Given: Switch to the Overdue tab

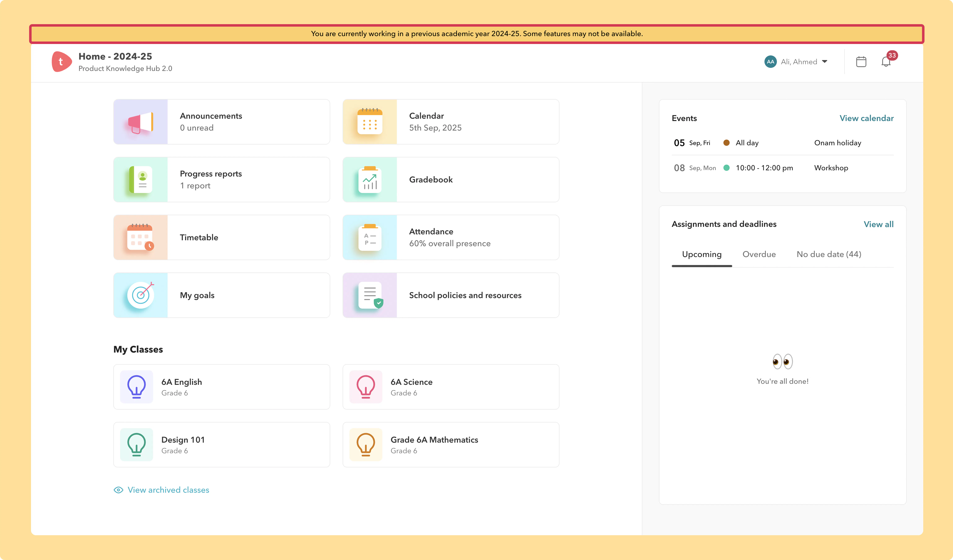Looking at the screenshot, I should pos(759,254).
